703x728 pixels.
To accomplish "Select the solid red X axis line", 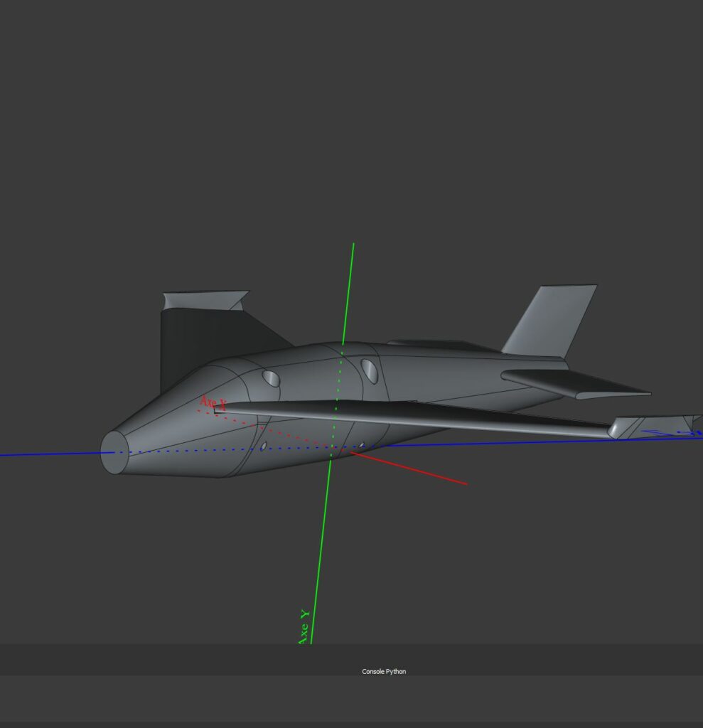I will click(409, 468).
